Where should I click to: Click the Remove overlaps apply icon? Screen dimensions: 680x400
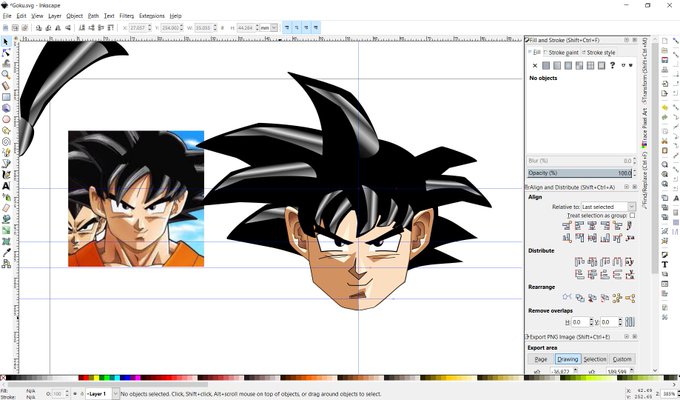(x=630, y=322)
